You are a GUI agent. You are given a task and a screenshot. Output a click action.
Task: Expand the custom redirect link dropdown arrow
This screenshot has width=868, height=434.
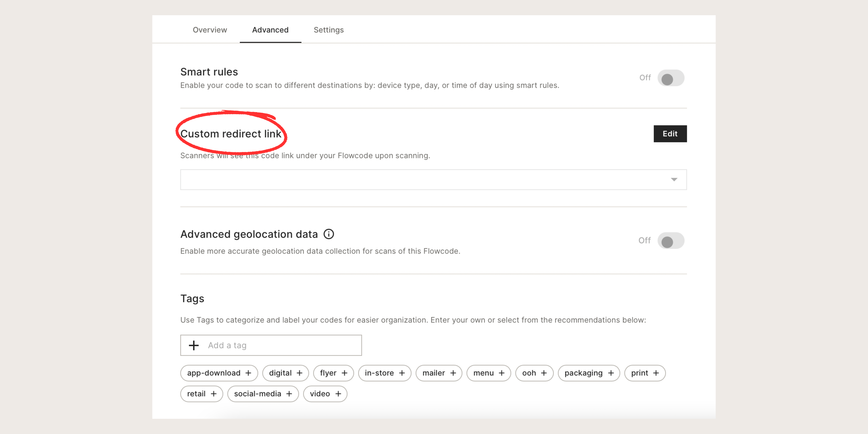click(674, 180)
